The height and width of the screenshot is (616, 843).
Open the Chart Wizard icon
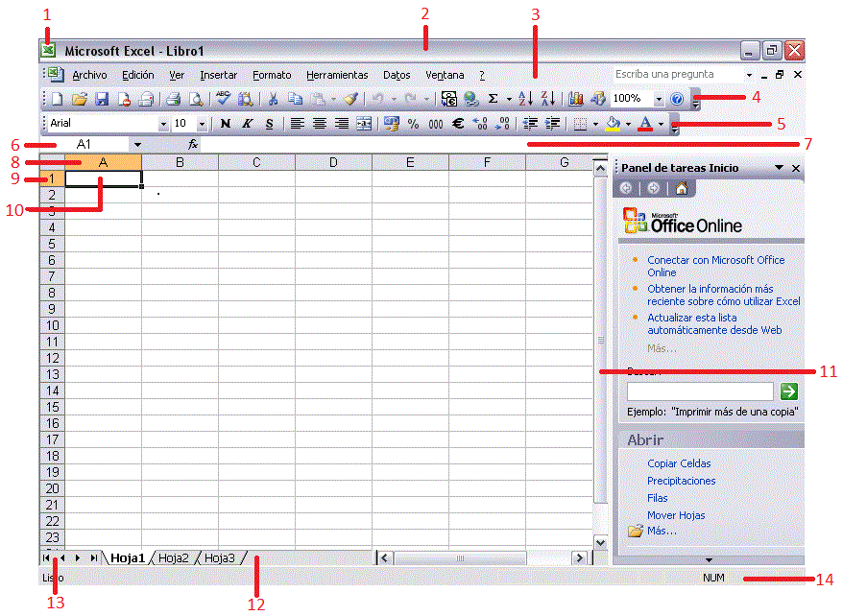coord(576,99)
